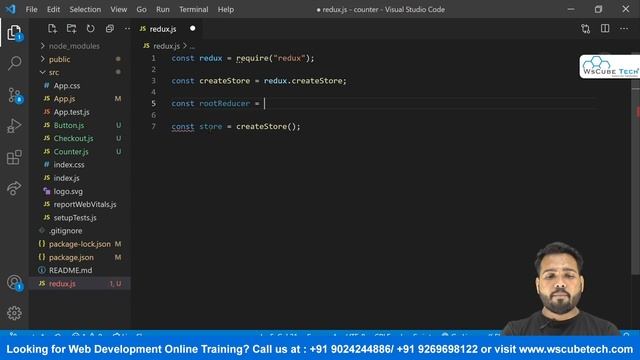Open the Search view in activity bar

coord(14,63)
